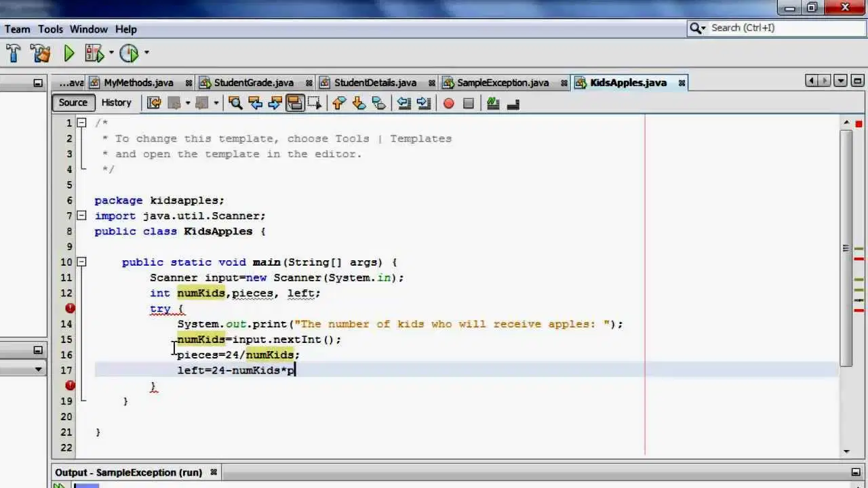Select the KidsApples.java tab
The width and height of the screenshot is (868, 488).
coord(627,83)
